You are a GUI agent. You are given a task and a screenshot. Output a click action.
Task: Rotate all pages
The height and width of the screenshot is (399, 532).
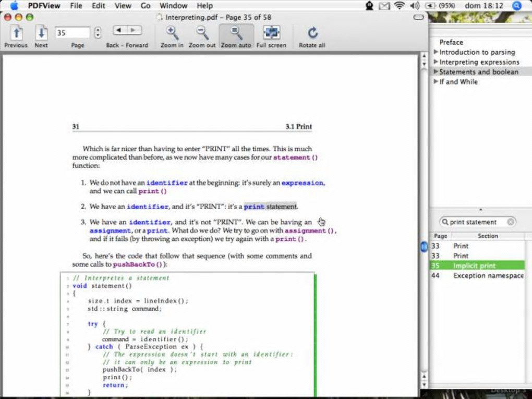coord(312,33)
